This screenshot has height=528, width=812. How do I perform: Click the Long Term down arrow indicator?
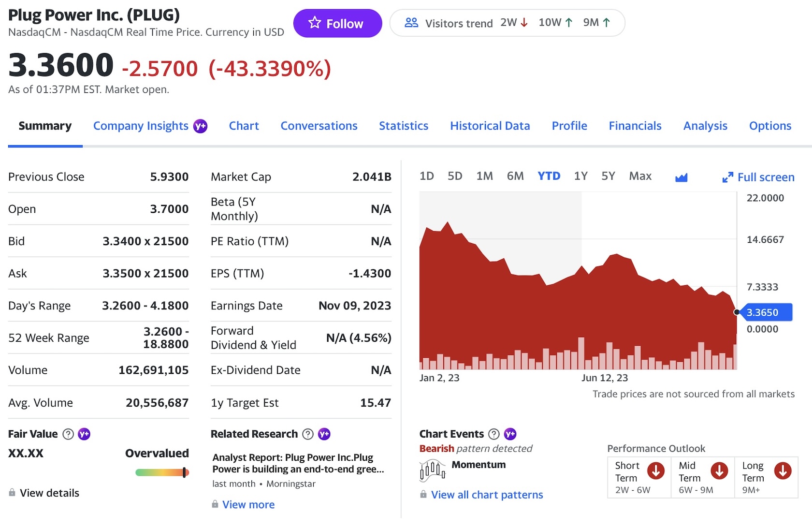coord(783,470)
